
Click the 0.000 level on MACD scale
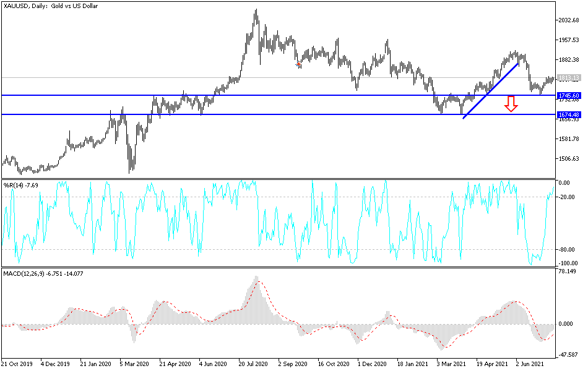[566, 324]
